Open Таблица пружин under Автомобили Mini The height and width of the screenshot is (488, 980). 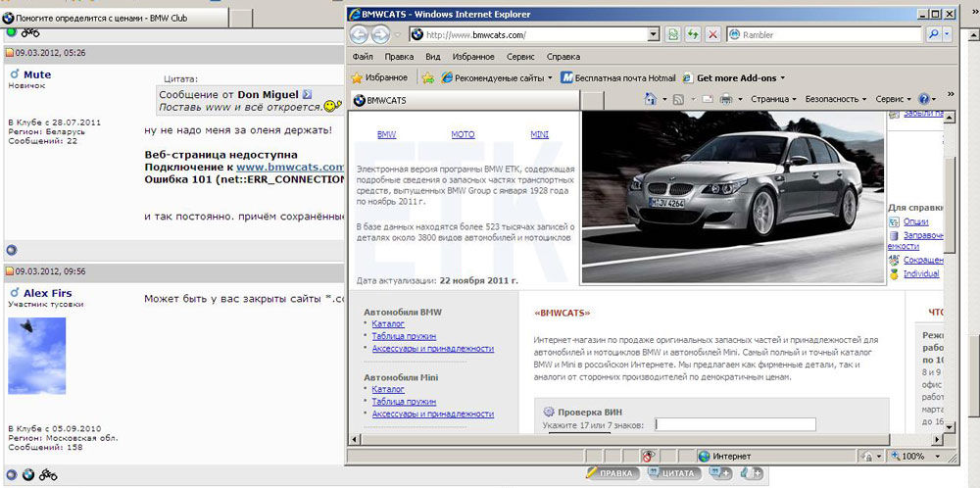(404, 401)
